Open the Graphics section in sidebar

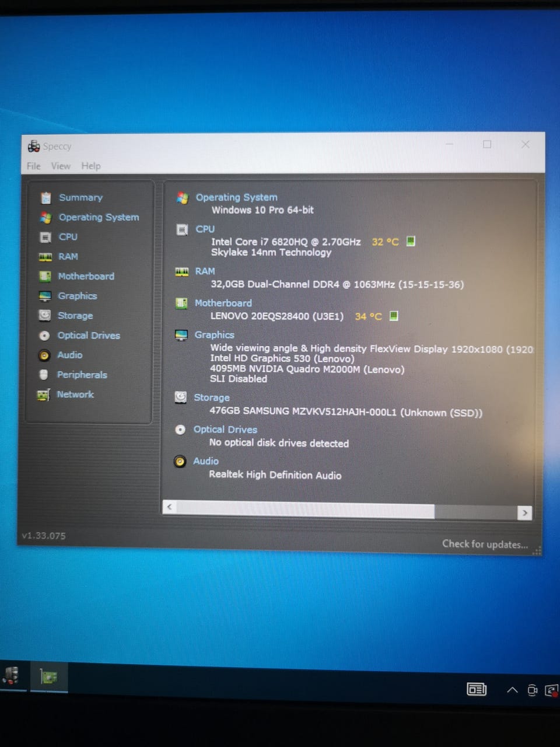click(77, 296)
